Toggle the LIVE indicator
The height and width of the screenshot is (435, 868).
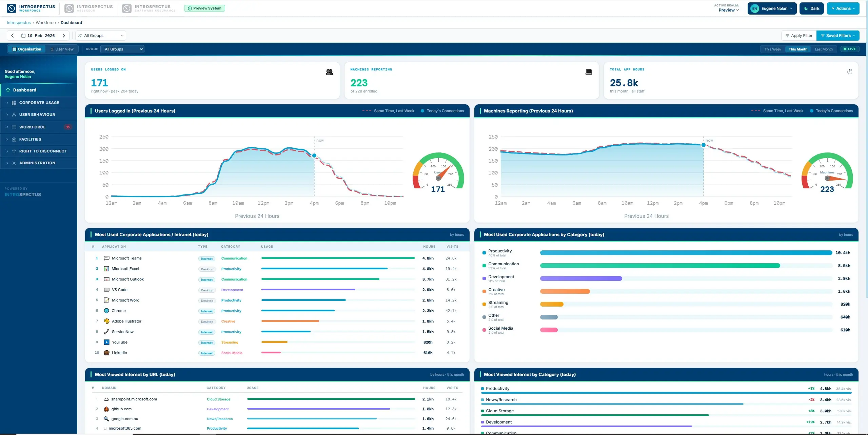850,49
